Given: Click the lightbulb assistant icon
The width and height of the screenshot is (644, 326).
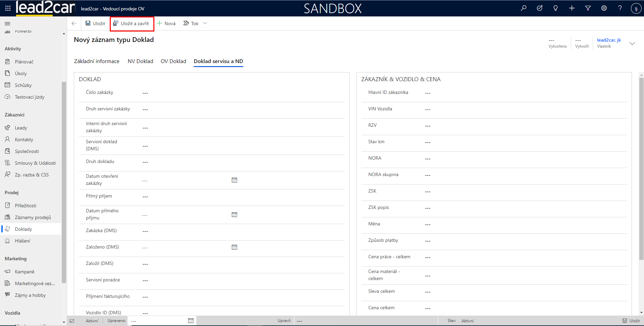Looking at the screenshot, I should [x=556, y=8].
